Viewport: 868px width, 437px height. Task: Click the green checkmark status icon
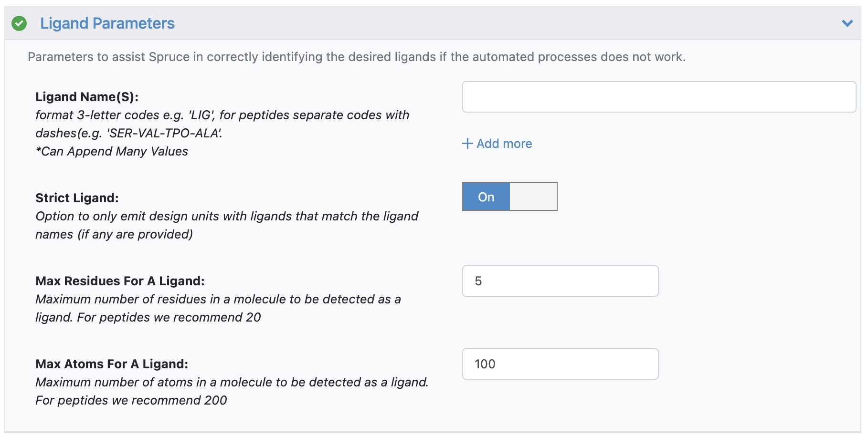tap(19, 23)
